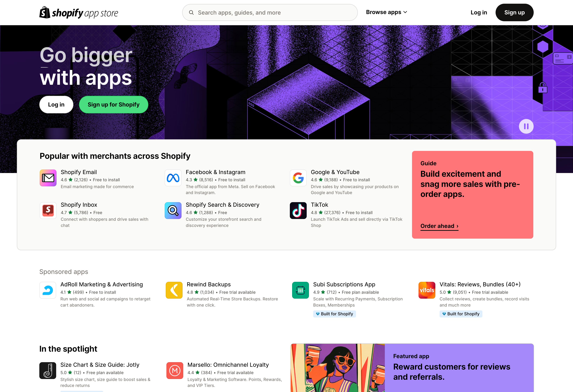
Task: Click the search magnifier icon
Action: [x=191, y=13]
